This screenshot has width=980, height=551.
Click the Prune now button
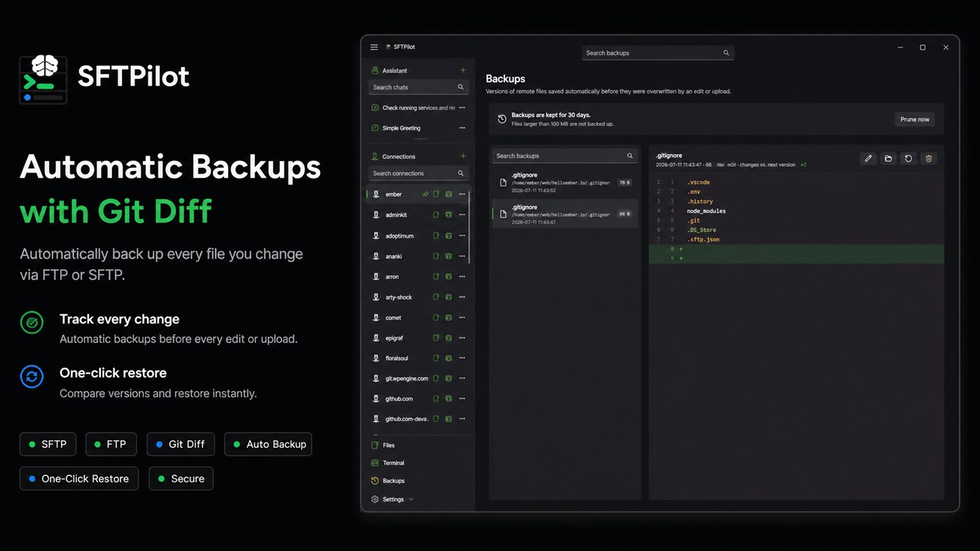914,120
